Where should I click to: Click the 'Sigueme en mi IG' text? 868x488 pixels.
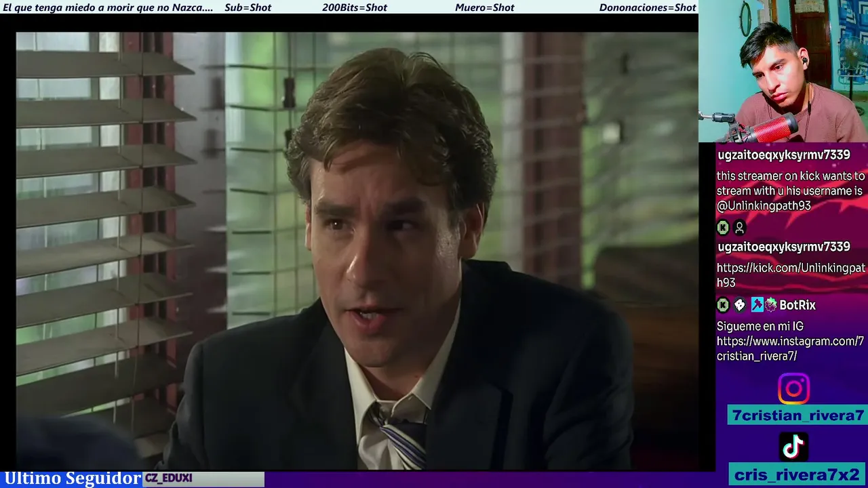coord(760,327)
